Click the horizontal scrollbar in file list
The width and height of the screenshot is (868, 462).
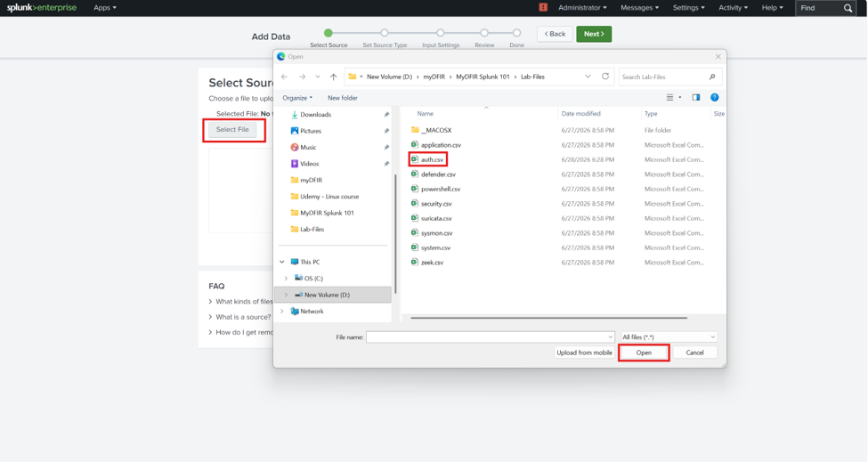click(x=548, y=318)
